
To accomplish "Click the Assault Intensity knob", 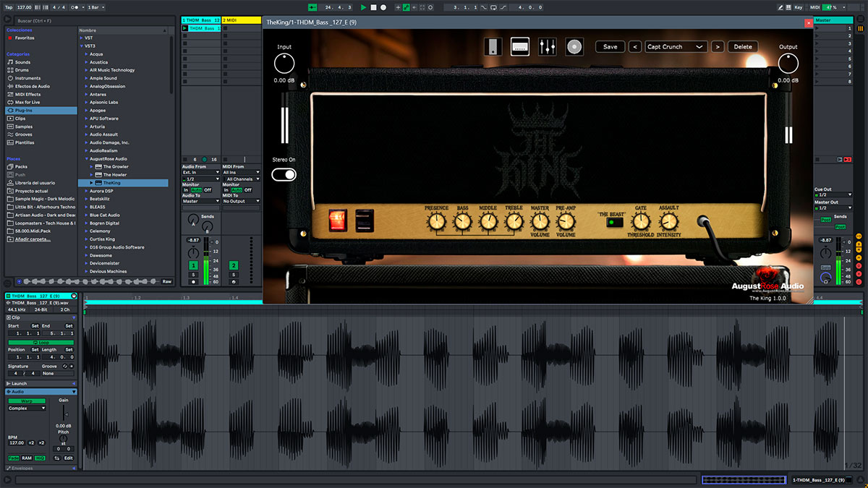I will point(669,222).
